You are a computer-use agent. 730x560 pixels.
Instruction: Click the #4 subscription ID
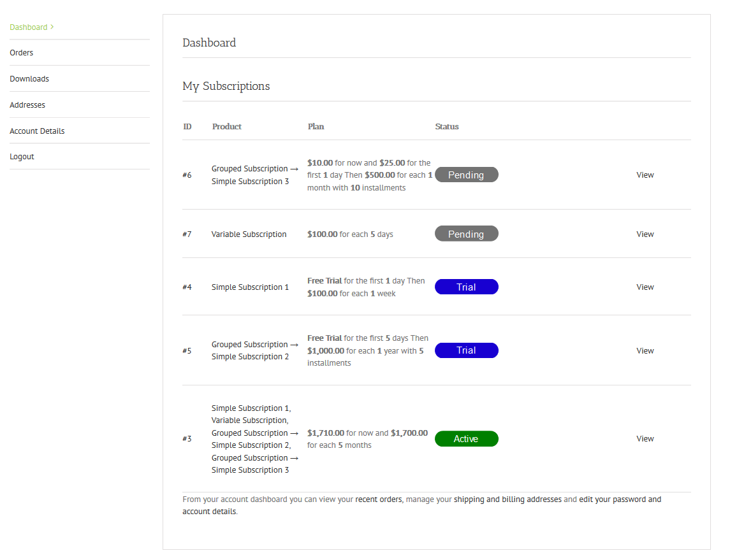(187, 287)
